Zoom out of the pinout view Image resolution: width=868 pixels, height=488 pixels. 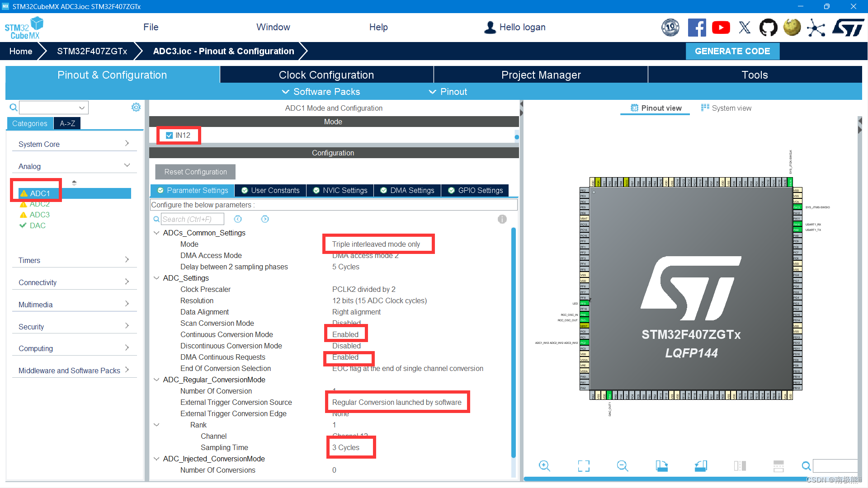pos(622,466)
